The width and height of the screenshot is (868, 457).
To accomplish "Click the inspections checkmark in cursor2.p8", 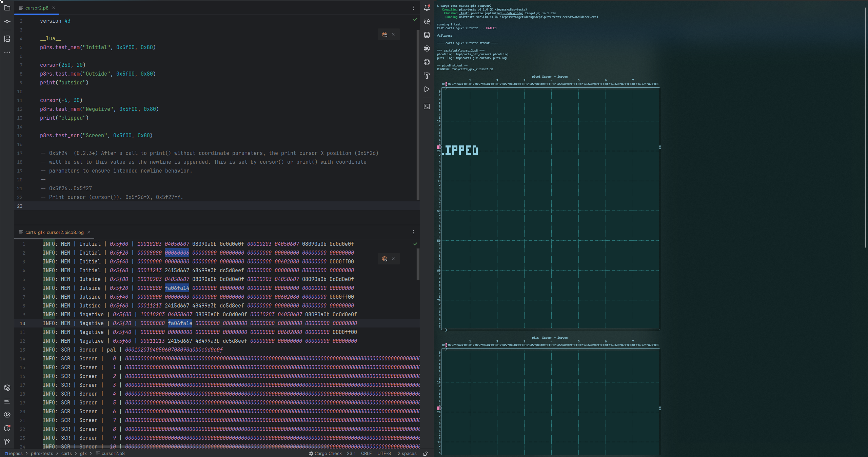I will click(x=415, y=20).
